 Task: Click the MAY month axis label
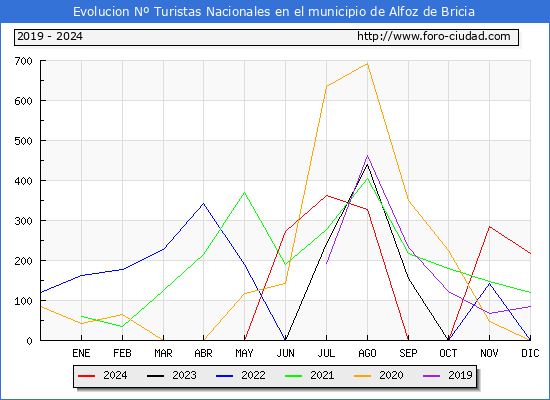pos(244,353)
